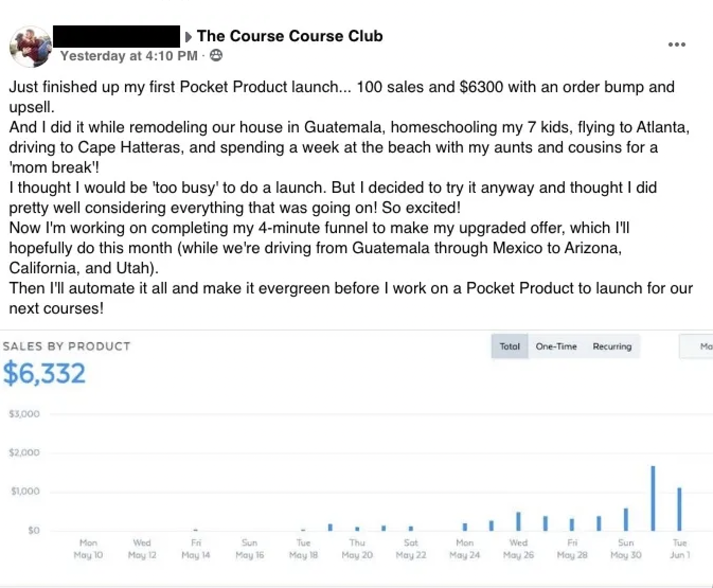Select the Total tab
The height and width of the screenshot is (588, 713).
coord(510,346)
